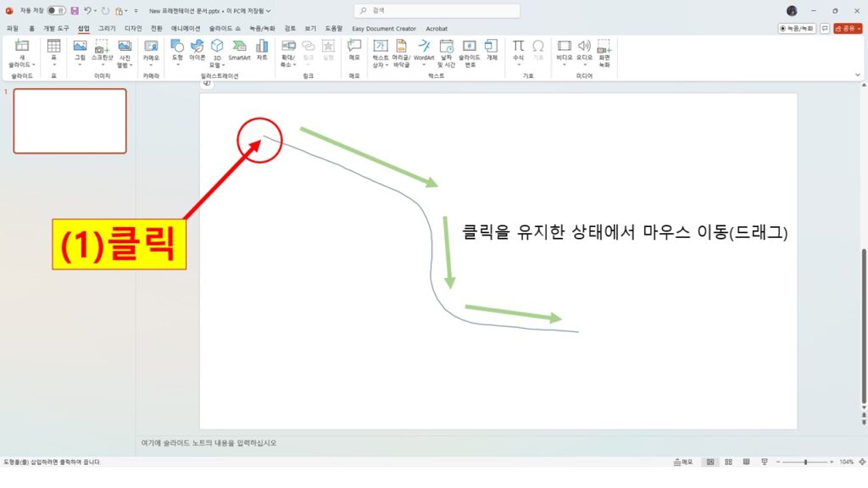This screenshot has height=488, width=868.
Task: Expand the 3D Models (모델) dropdown arrow
Action: 224,64
